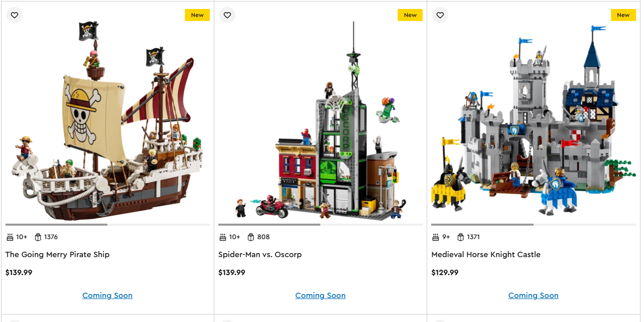Image resolution: width=644 pixels, height=322 pixels.
Task: Click the age icon beside Spider-Man's 10+
Action: (223, 237)
